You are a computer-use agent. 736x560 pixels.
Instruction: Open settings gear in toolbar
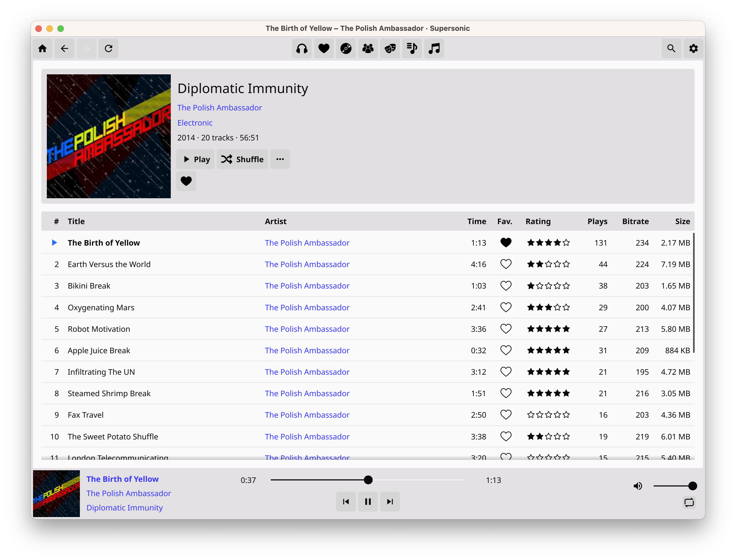[x=693, y=49]
